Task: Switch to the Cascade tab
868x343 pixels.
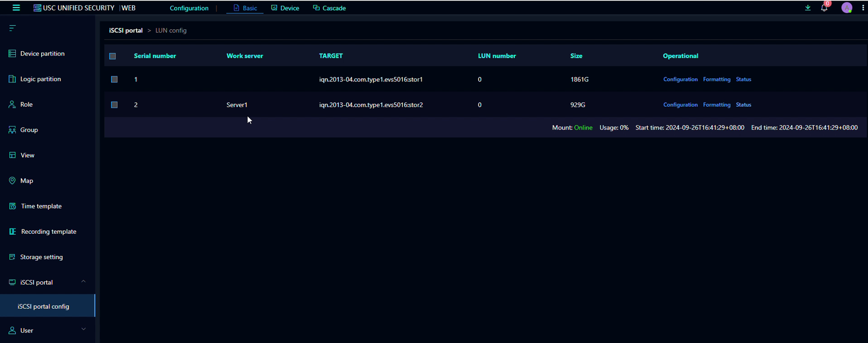Action: point(329,8)
